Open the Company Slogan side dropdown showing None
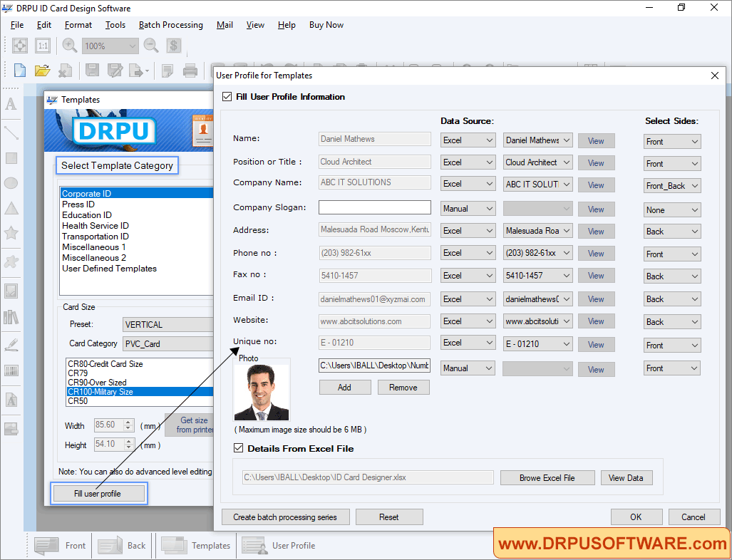The image size is (732, 560). pyautogui.click(x=672, y=210)
